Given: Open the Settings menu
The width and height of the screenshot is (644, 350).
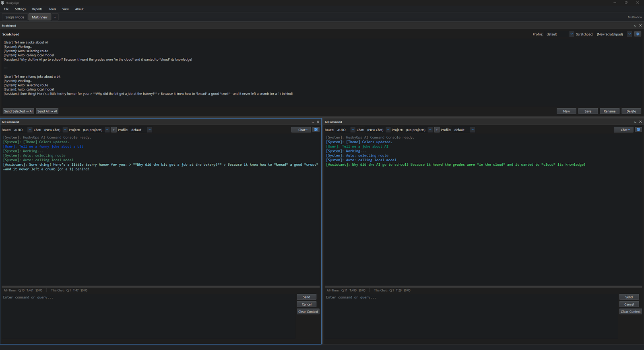Looking at the screenshot, I should [x=20, y=9].
